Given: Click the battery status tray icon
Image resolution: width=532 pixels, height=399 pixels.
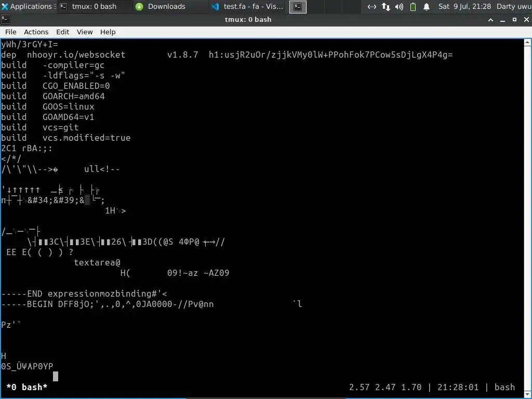Looking at the screenshot, I should coord(413,6).
